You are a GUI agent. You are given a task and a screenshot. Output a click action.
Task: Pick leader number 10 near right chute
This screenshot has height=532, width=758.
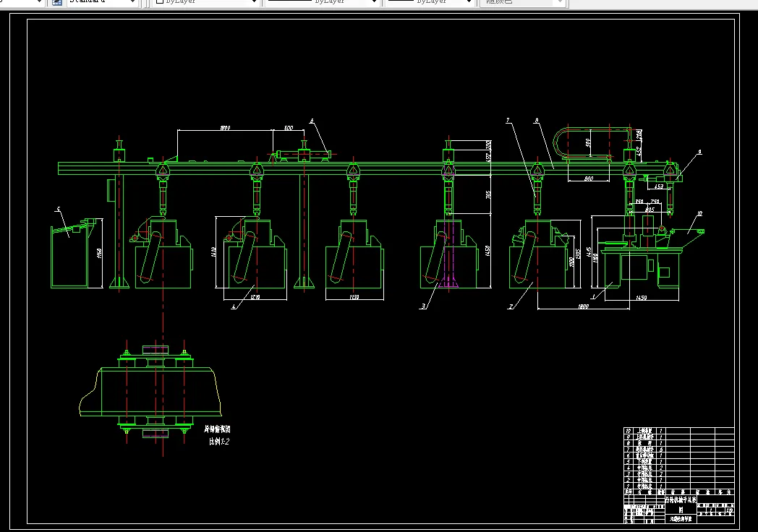[x=699, y=213]
